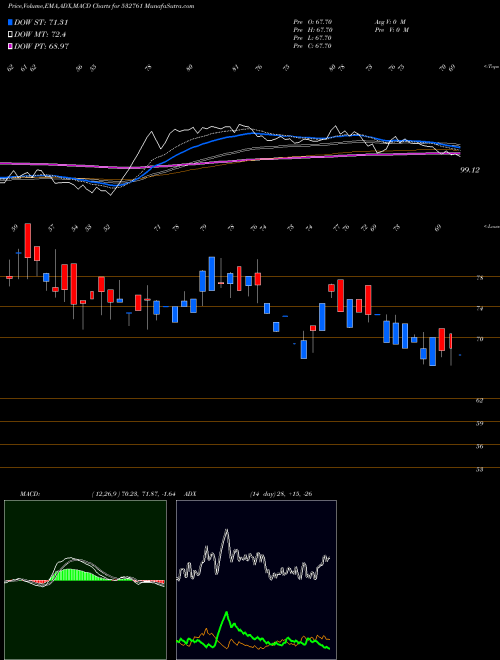500x660 pixels.
Task: Open the green MACD histogram panel
Action: pos(85,580)
